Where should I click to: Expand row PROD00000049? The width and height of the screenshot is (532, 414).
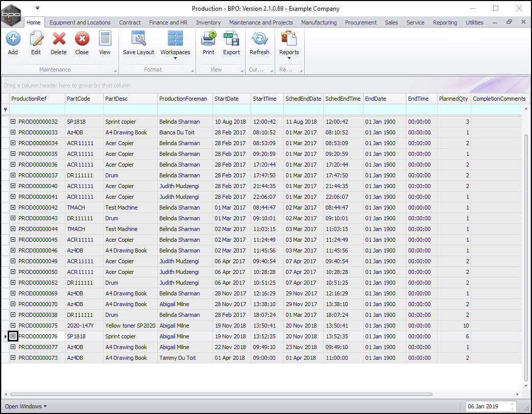click(x=13, y=261)
